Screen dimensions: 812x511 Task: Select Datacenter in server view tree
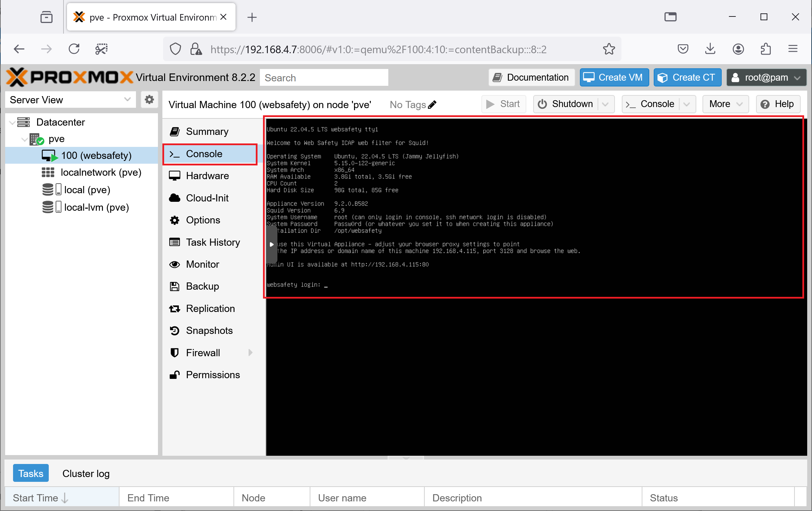(61, 121)
